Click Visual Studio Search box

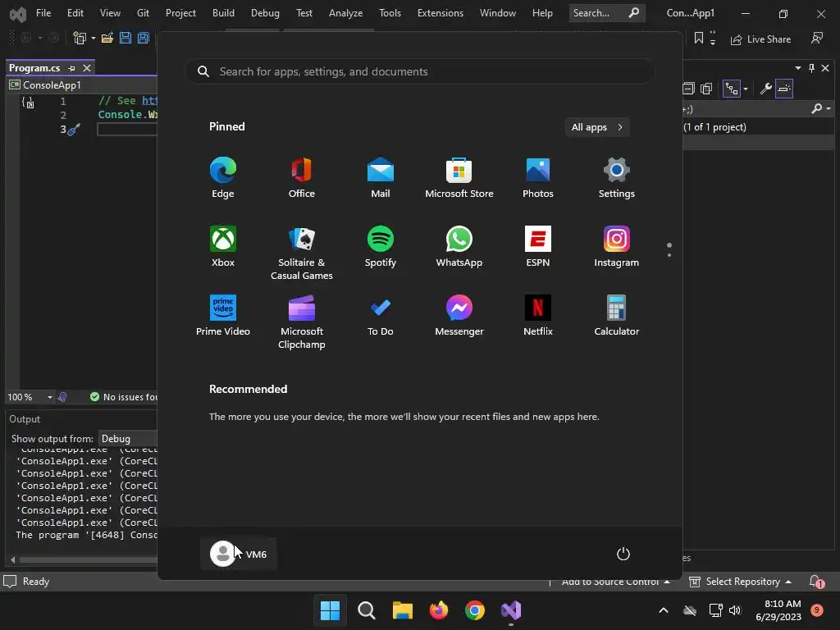[606, 13]
